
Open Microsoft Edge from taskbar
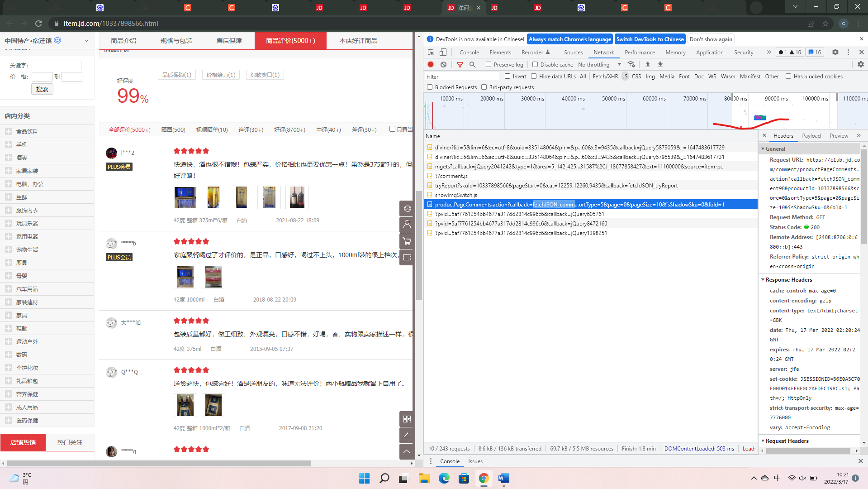[444, 478]
